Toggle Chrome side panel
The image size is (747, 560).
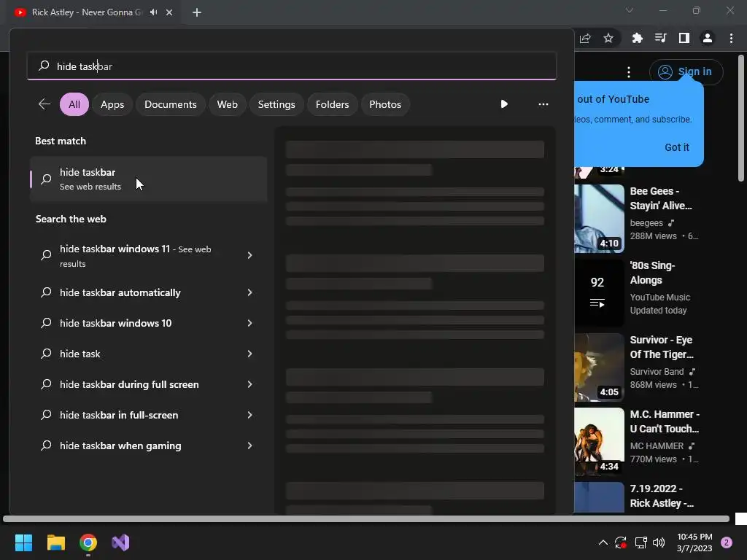click(684, 38)
